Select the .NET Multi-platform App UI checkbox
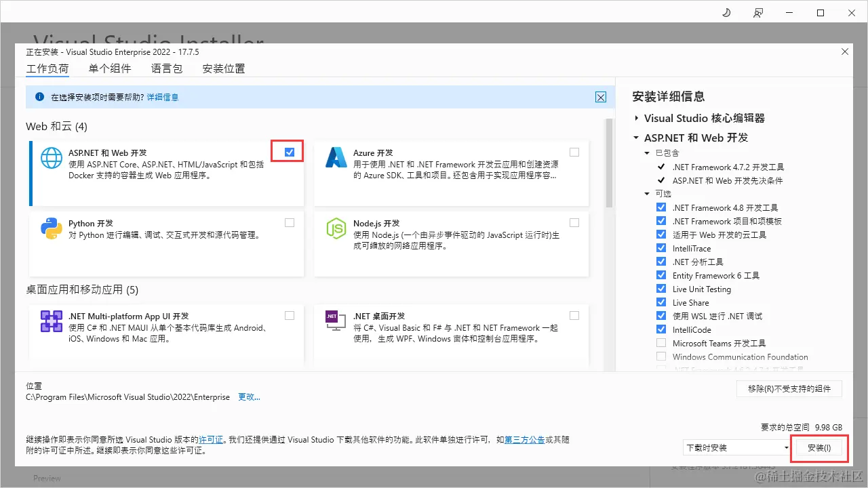This screenshot has width=868, height=488. click(x=290, y=315)
